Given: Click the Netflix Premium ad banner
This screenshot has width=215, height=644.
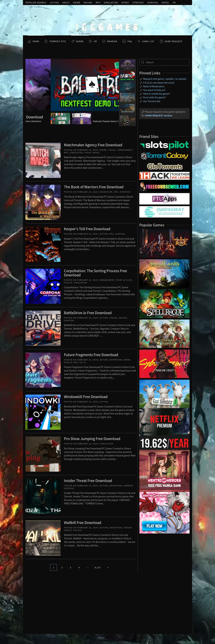Looking at the screenshot, I should click(164, 429).
